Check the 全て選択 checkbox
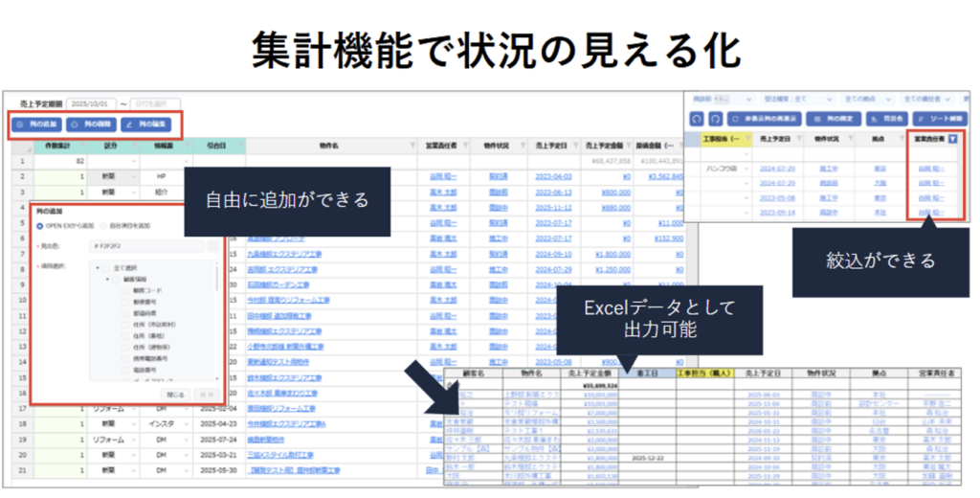 pyautogui.click(x=104, y=266)
